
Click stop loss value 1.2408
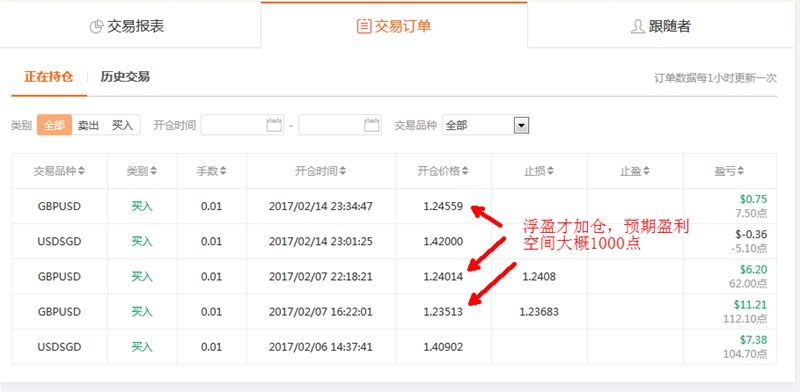[x=539, y=277]
